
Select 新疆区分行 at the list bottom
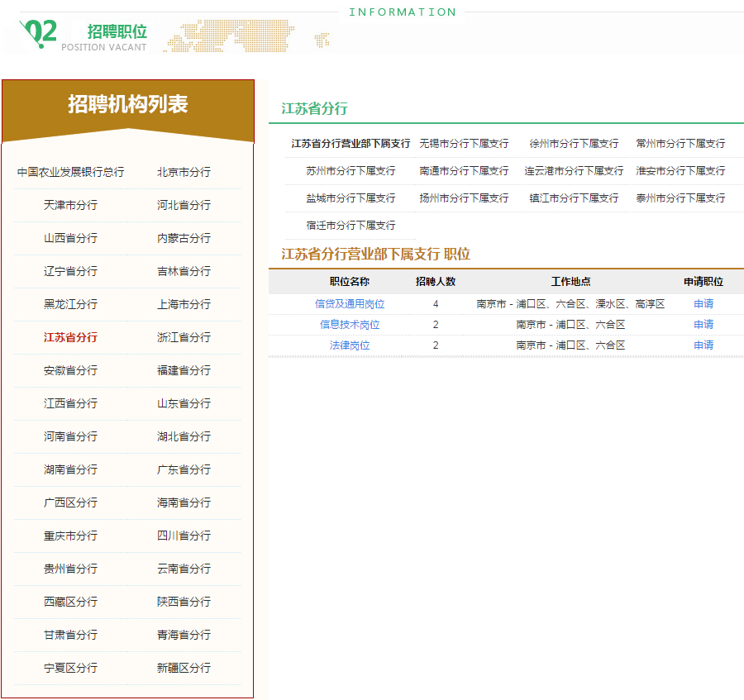pyautogui.click(x=184, y=668)
